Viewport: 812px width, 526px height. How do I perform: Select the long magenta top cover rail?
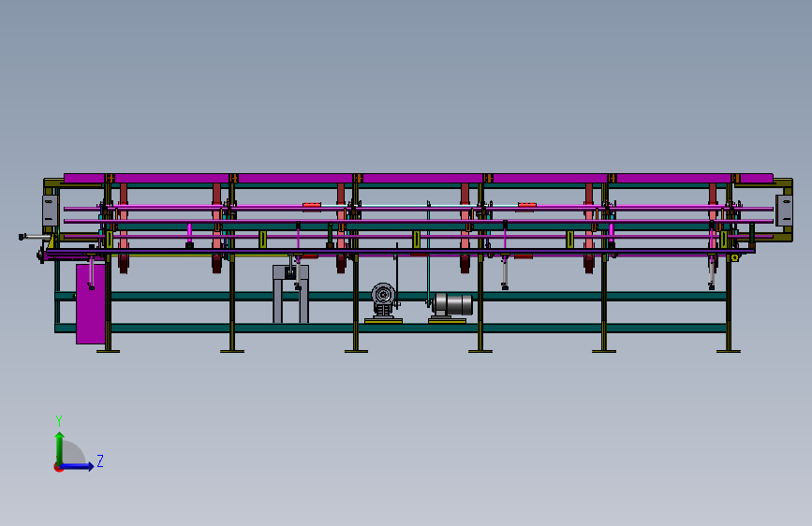pos(419,179)
